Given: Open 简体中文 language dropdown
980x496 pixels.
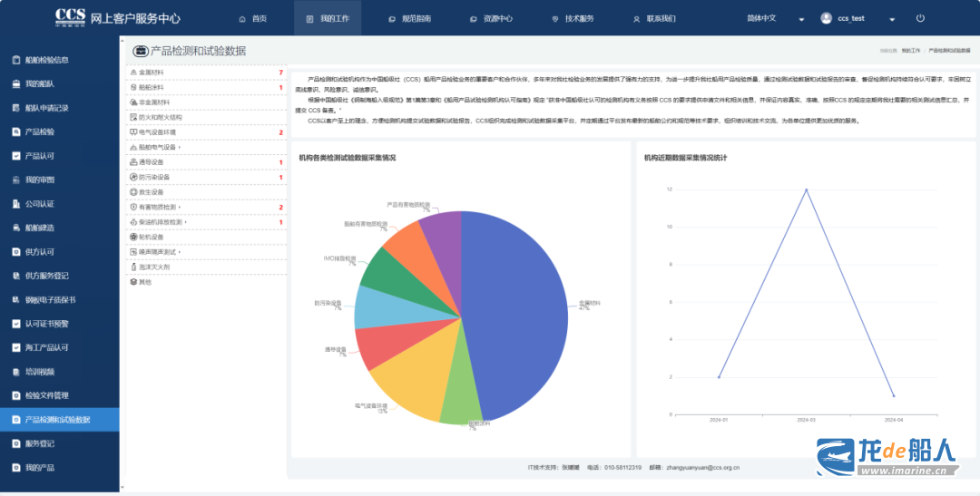Looking at the screenshot, I should point(775,18).
